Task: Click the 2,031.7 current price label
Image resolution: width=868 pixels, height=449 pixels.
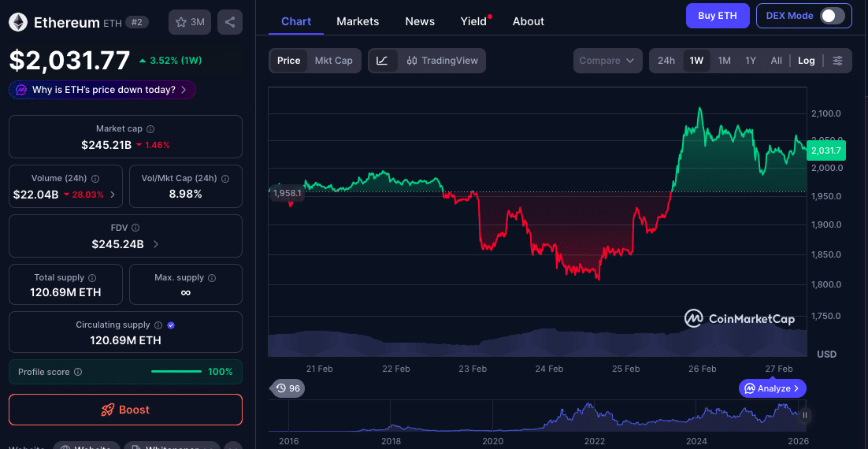Action: click(825, 150)
